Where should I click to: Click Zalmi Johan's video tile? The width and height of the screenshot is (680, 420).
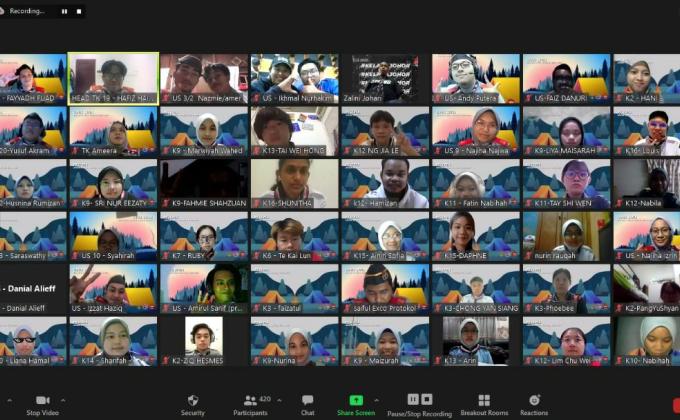click(x=385, y=78)
